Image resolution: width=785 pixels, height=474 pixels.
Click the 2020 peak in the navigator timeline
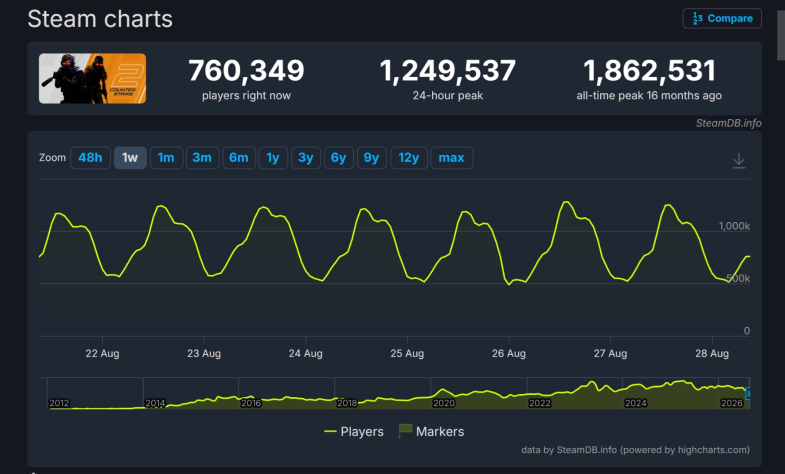click(x=443, y=390)
